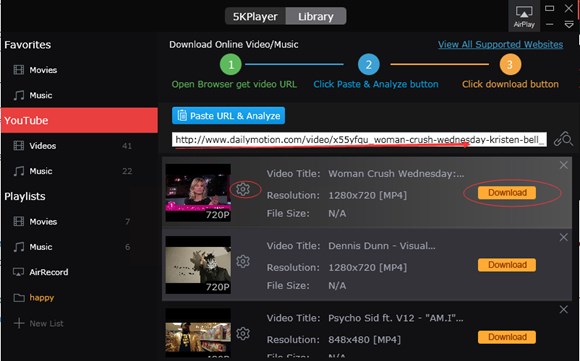Click 'Download Online Video/Music' heading

[x=234, y=44]
